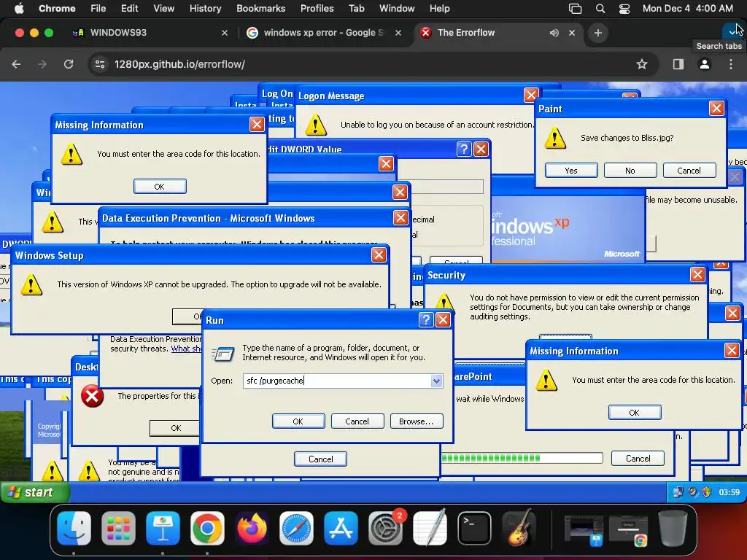
Task: Close the Data Execution Prevention dialog
Action: coord(400,218)
